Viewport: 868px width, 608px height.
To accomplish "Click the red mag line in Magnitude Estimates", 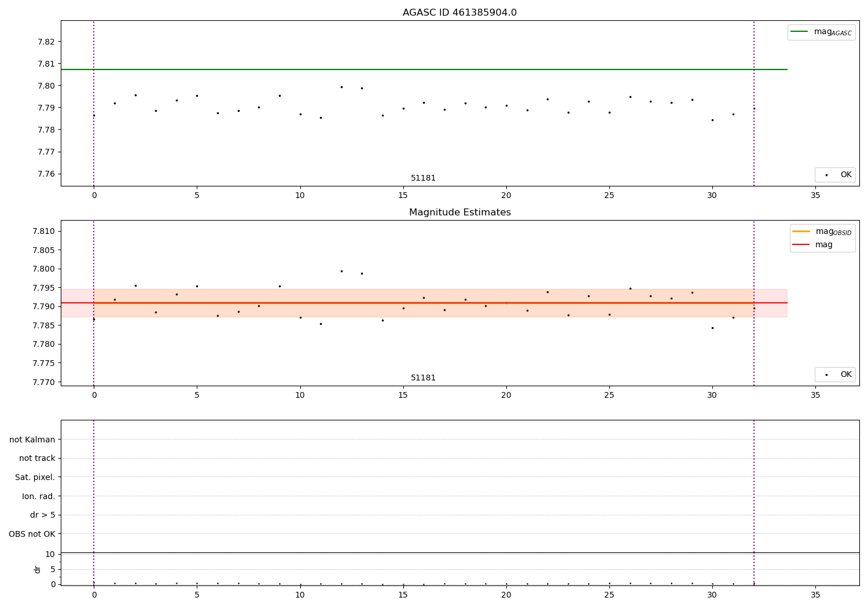I will (424, 303).
